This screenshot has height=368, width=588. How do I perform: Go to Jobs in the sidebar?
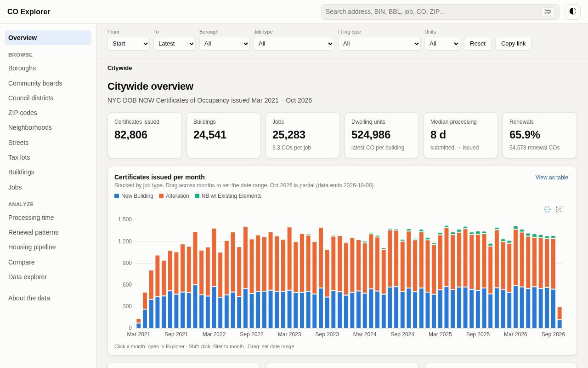coord(48,187)
